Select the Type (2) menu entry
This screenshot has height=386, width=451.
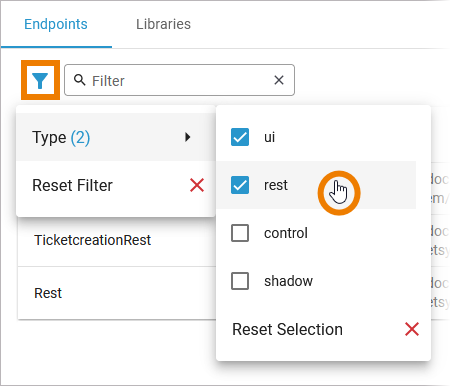point(116,137)
